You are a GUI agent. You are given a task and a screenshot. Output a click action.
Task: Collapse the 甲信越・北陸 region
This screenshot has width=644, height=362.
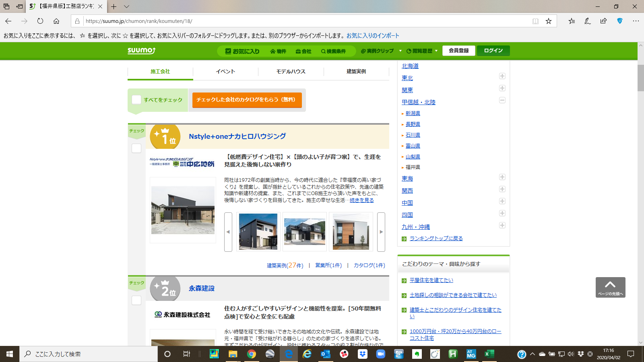[502, 100]
